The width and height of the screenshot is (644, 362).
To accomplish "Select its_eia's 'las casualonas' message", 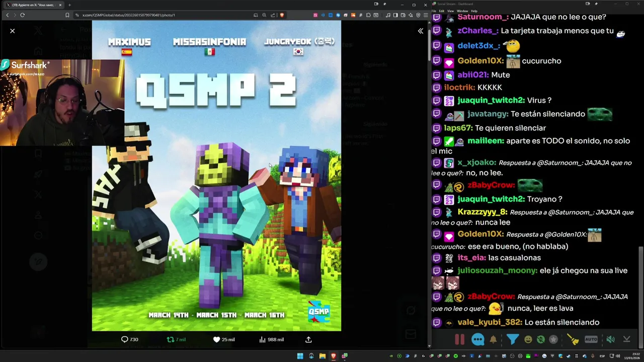I will [x=514, y=258].
